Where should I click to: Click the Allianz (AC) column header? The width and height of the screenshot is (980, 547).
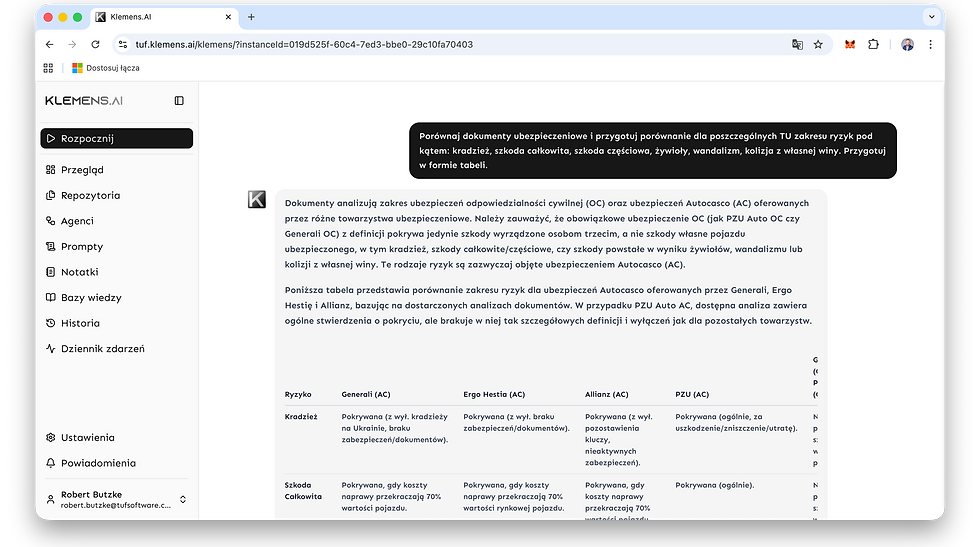607,394
